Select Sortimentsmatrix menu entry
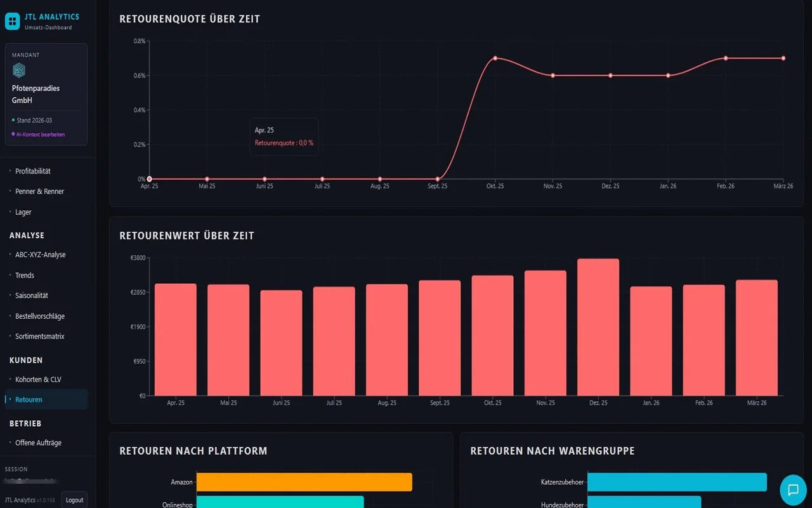812x508 pixels. [40, 337]
